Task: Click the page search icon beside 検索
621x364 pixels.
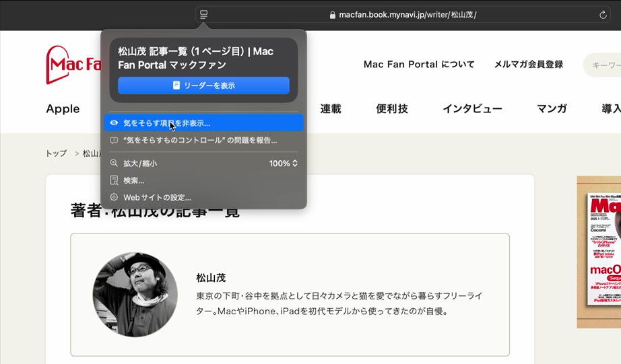Action: (114, 180)
